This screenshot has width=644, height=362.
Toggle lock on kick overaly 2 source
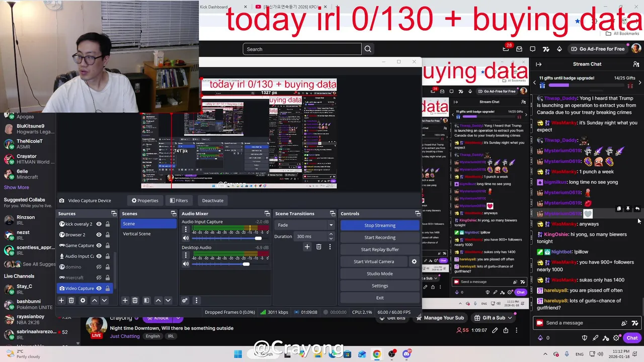[107, 224]
